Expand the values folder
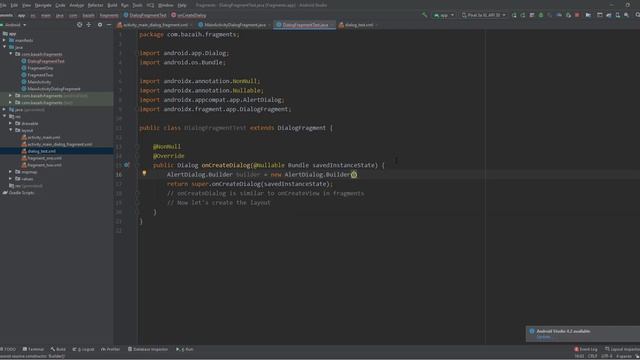Screen dimensions: 640x360 [11, 179]
